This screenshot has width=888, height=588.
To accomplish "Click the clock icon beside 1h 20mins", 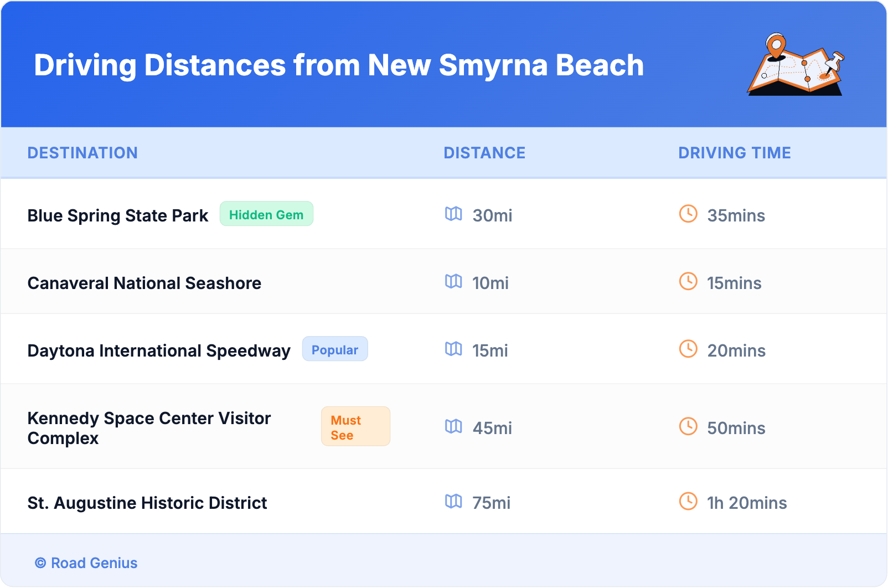I will (688, 501).
